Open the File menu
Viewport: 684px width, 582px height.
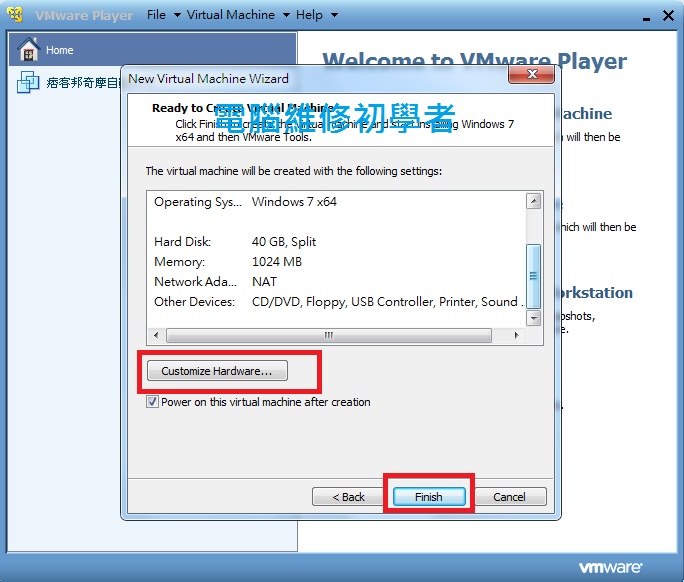(x=156, y=15)
